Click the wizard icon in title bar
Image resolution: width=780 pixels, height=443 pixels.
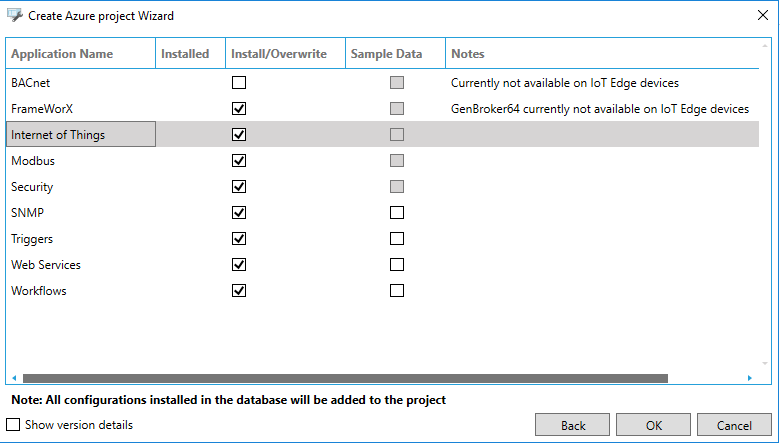click(14, 15)
